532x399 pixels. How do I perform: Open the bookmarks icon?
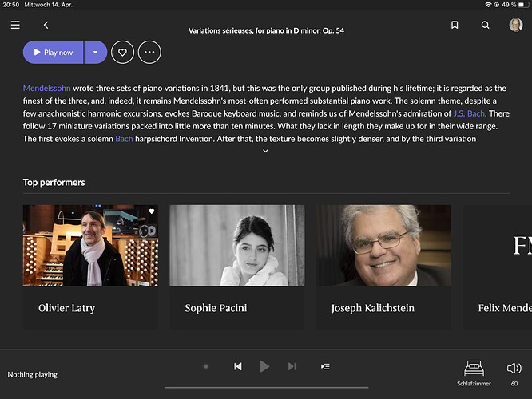pos(455,25)
